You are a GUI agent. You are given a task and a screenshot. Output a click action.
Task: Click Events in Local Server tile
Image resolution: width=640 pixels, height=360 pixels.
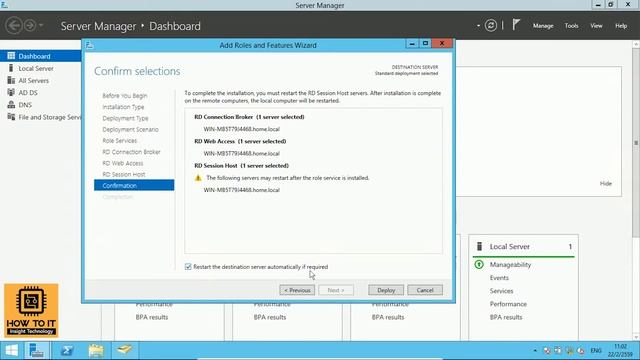pos(499,278)
